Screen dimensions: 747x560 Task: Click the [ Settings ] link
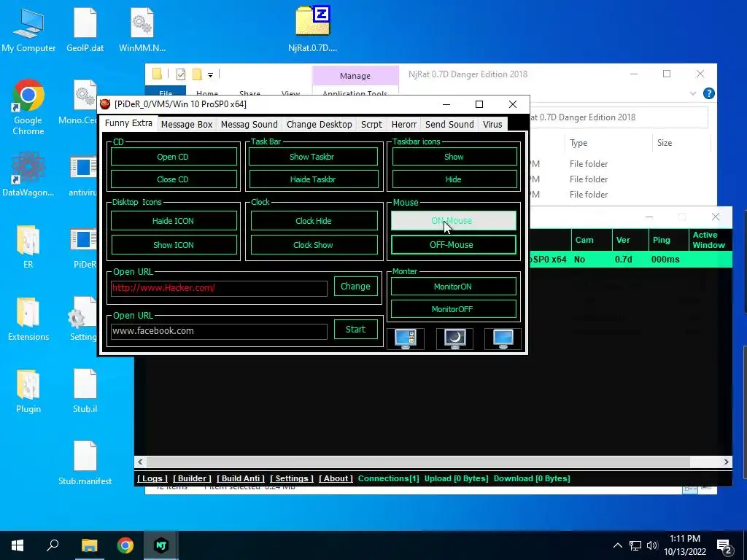tap(292, 478)
